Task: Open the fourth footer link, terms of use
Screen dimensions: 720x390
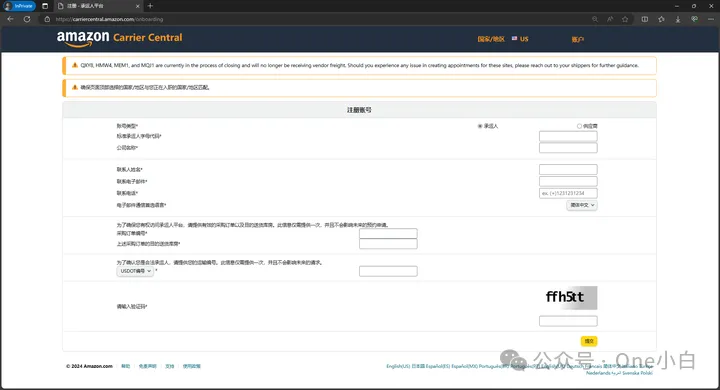Action: click(191, 366)
